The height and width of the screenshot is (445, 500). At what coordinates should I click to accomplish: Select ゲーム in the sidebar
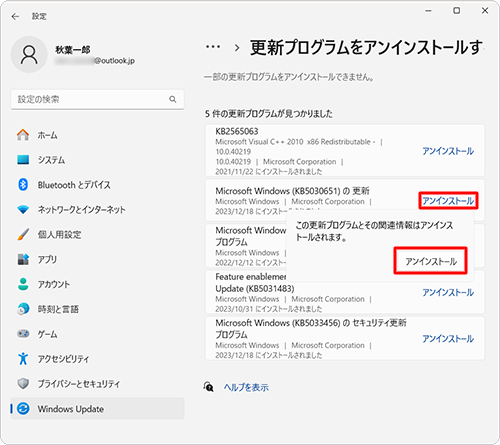click(97, 334)
